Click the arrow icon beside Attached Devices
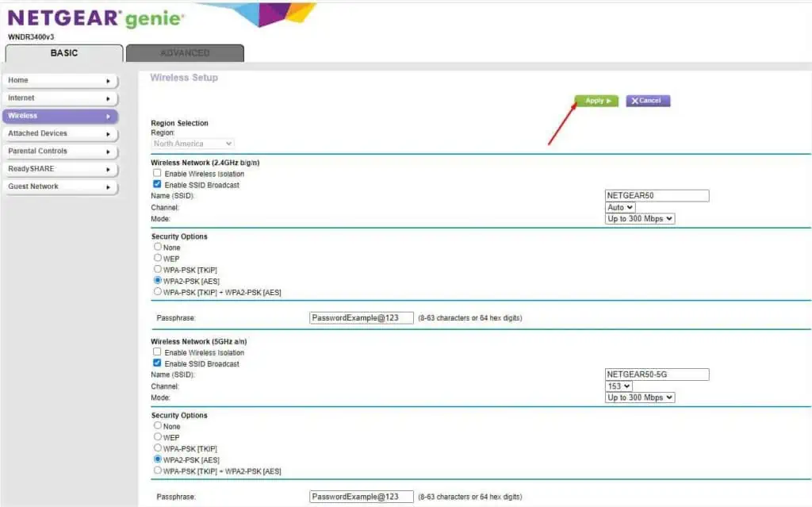The height and width of the screenshot is (507, 812). click(x=108, y=134)
